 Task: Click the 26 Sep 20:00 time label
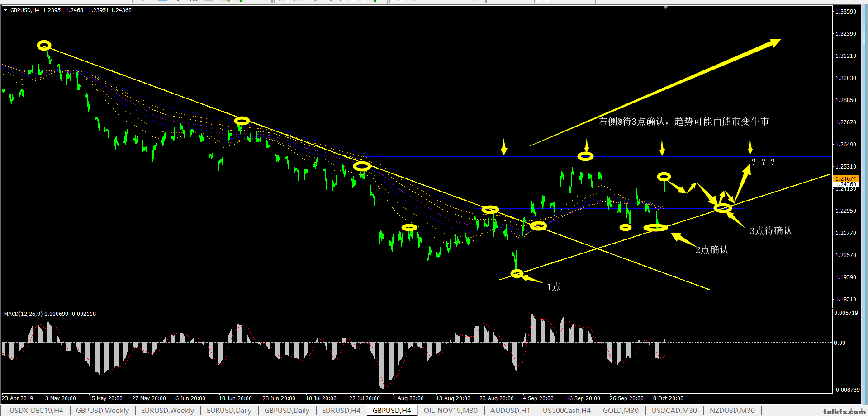point(626,398)
